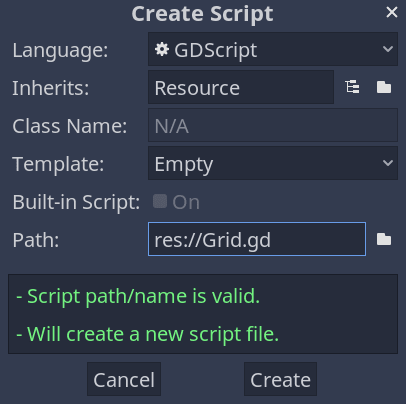This screenshot has height=404, width=406.
Task: Click the 'Will create a new script file' message
Action: click(x=147, y=334)
